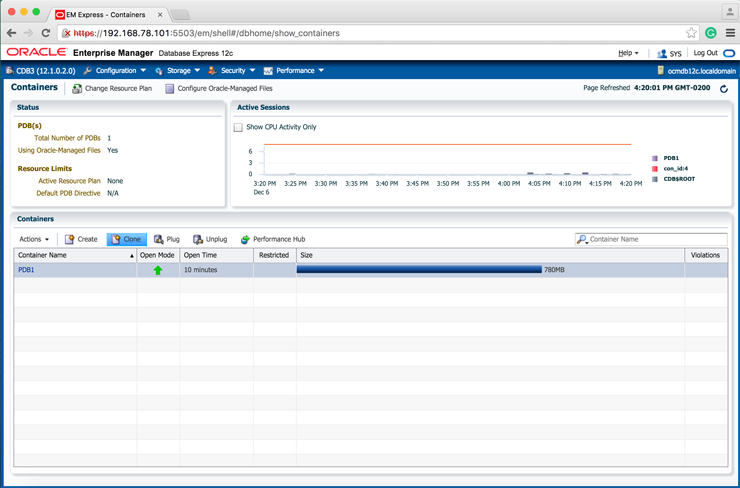Screen dimensions: 740x488
Task: Open the Actions dropdown
Action: click(x=34, y=239)
